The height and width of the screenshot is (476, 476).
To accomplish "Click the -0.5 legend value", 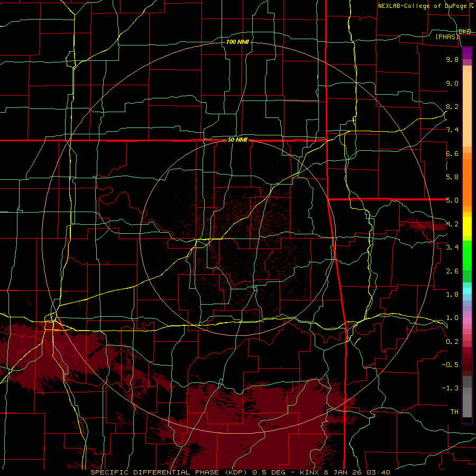I will (450, 365).
